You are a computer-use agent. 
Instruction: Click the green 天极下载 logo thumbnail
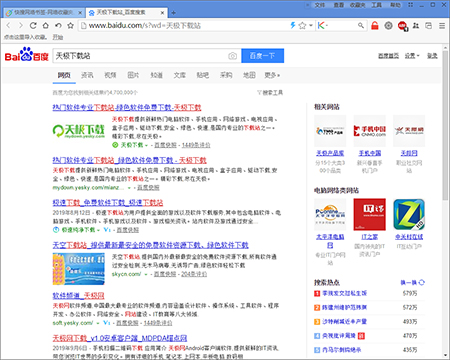pos(79,131)
